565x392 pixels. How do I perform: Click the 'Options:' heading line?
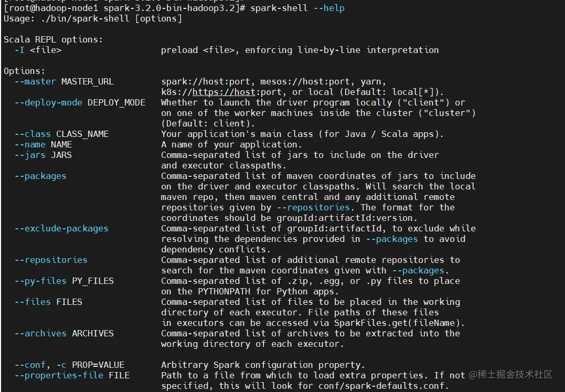25,71
